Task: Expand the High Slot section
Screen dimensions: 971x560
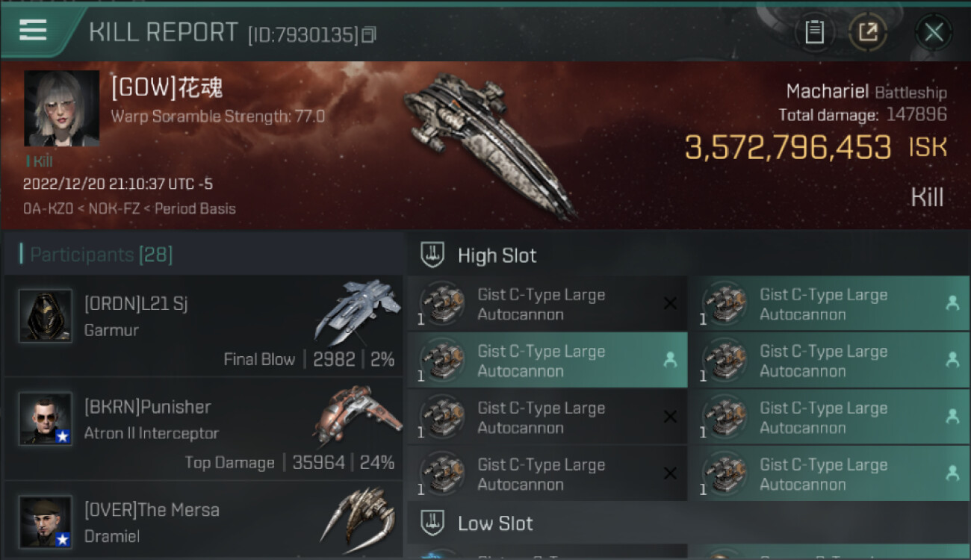Action: click(x=497, y=255)
